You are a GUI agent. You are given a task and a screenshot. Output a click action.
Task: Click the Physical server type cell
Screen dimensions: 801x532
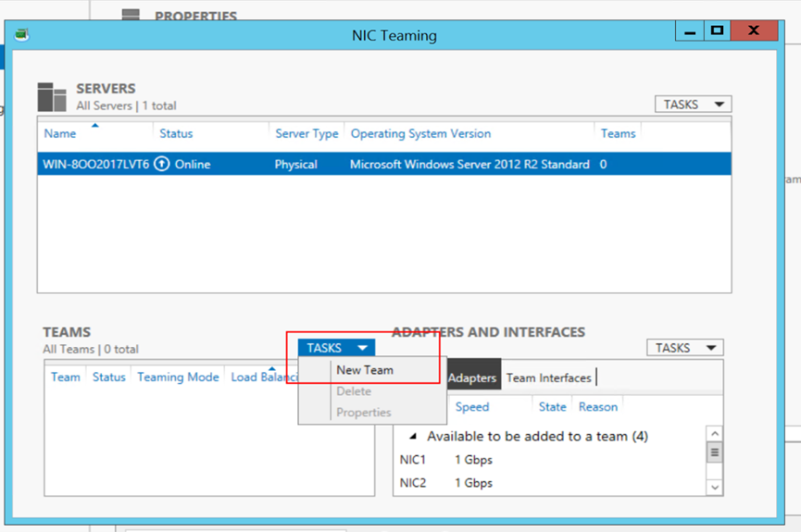coord(295,165)
